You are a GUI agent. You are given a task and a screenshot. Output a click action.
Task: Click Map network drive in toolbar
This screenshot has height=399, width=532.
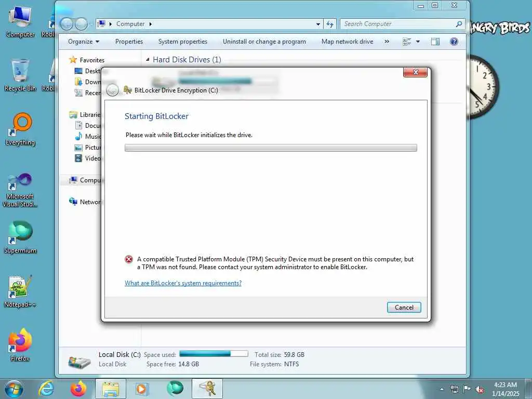click(347, 42)
